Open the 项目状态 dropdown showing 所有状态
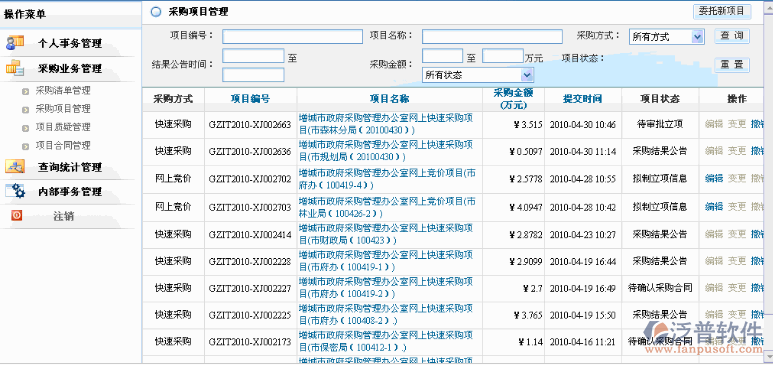773x365 pixels. pos(478,75)
